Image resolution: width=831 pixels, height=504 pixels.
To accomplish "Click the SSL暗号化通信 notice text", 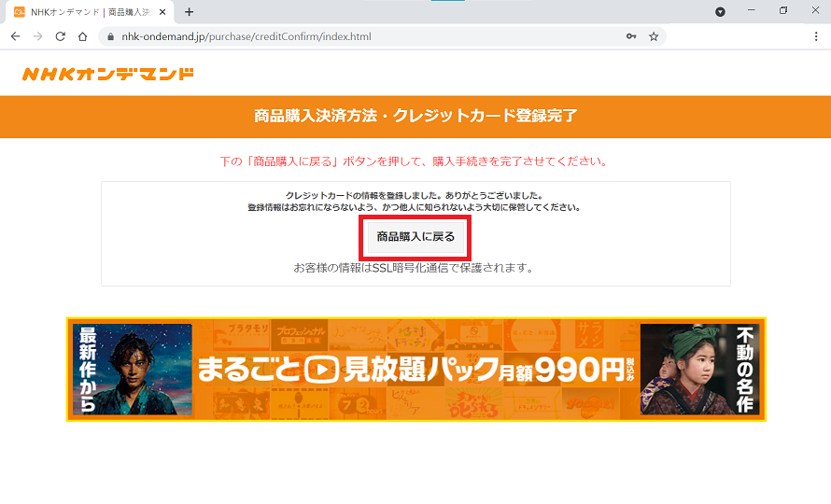I will [x=414, y=268].
